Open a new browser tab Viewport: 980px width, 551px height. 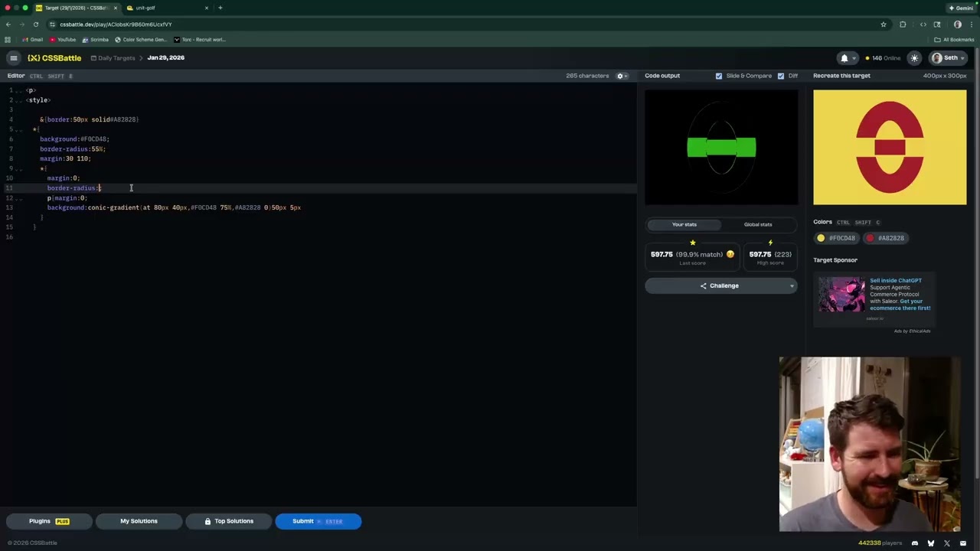[x=220, y=8]
